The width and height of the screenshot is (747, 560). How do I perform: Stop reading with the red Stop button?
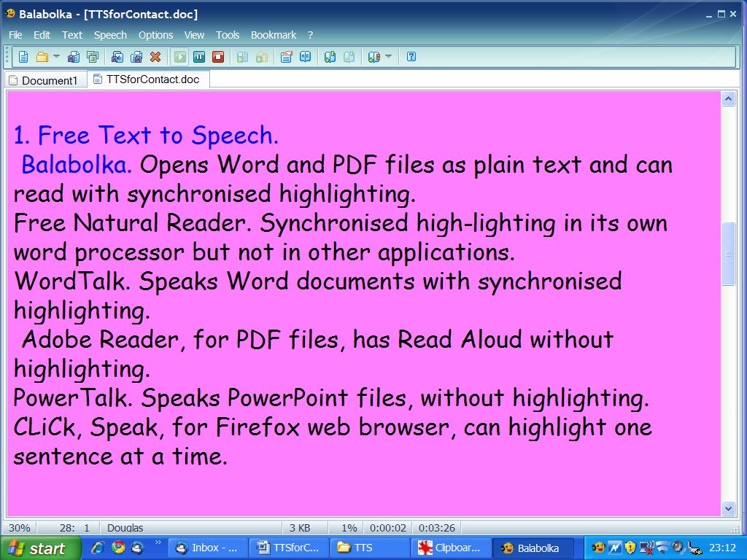click(x=218, y=57)
